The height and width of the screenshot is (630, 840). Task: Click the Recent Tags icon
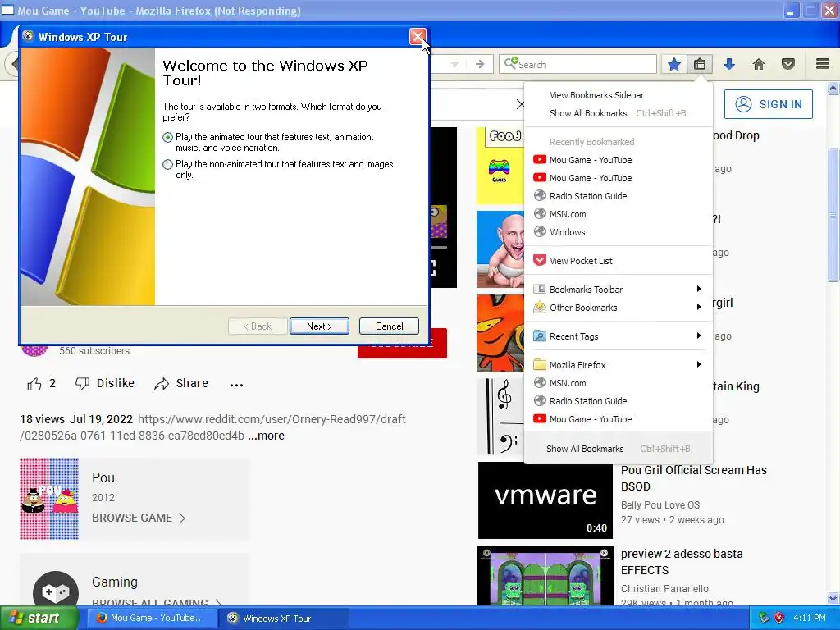tap(540, 336)
